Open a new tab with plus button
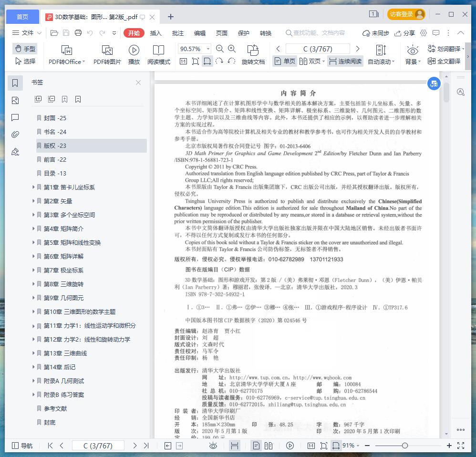Screen dimensions: 476x457 point(171,17)
